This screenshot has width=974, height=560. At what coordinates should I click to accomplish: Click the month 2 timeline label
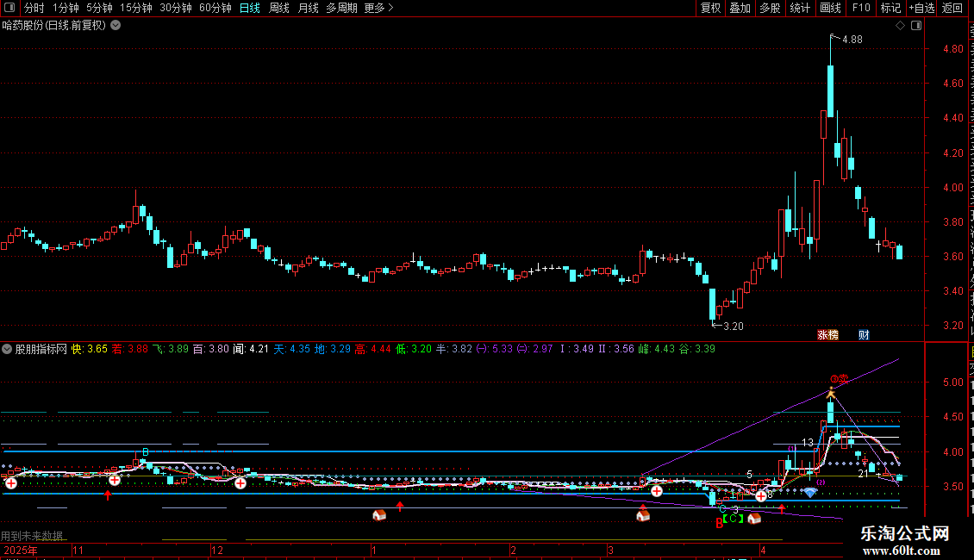[x=513, y=550]
